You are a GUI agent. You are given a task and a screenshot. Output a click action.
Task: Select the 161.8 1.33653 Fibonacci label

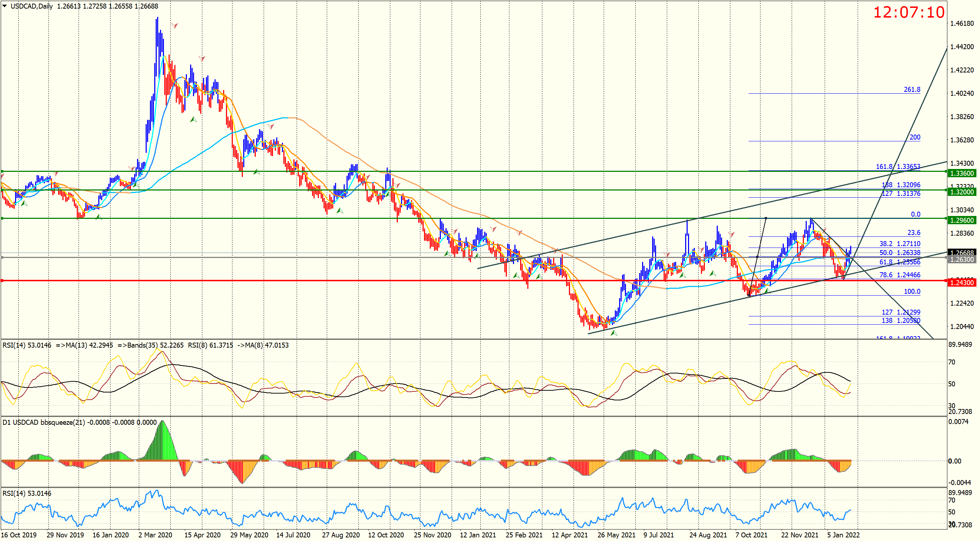[x=898, y=166]
